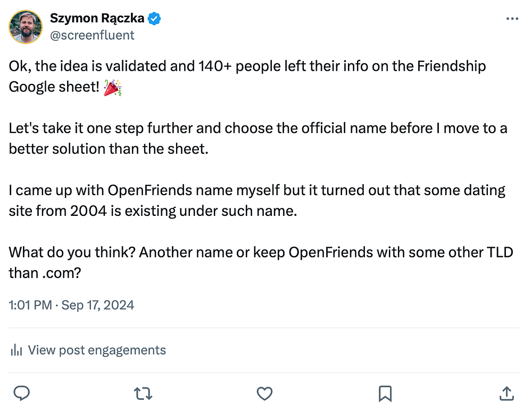Open View post engagements
This screenshot has height=411, width=532.
97,350
